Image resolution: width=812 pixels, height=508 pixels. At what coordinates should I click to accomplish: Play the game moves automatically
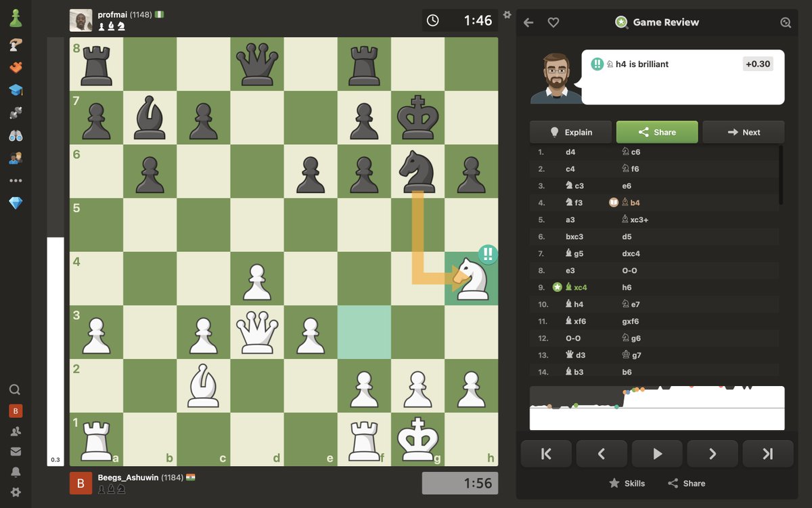[x=657, y=454]
